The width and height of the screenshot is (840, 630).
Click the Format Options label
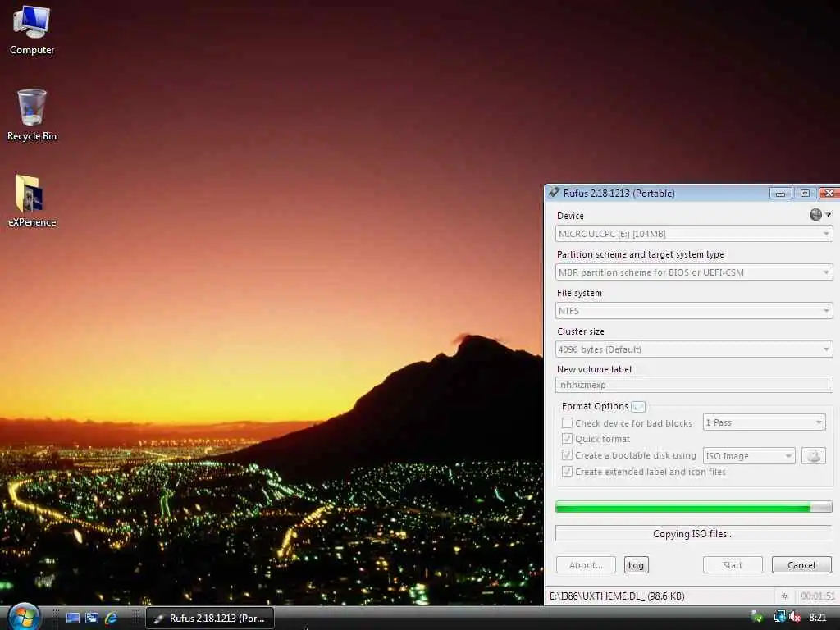(x=595, y=406)
